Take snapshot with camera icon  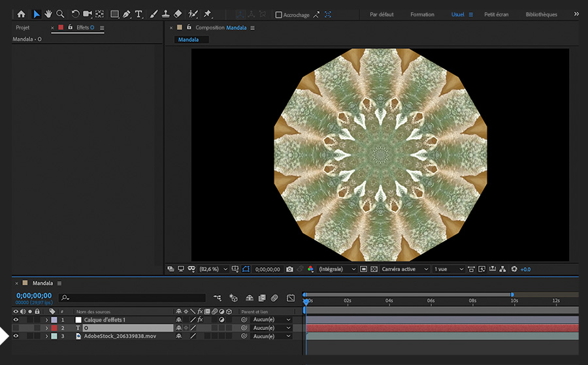[x=289, y=269]
